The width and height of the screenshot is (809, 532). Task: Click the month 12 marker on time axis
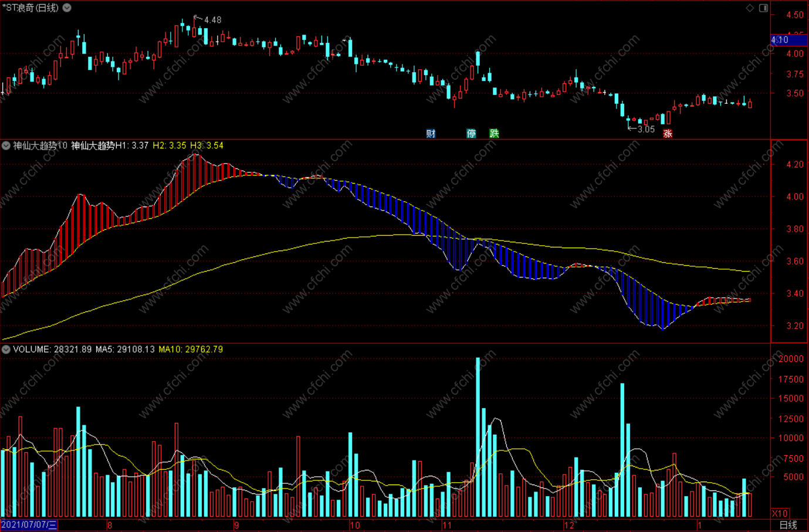click(569, 525)
